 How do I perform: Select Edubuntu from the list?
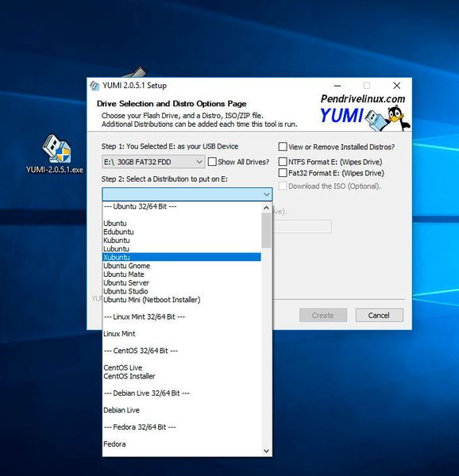pyautogui.click(x=182, y=232)
